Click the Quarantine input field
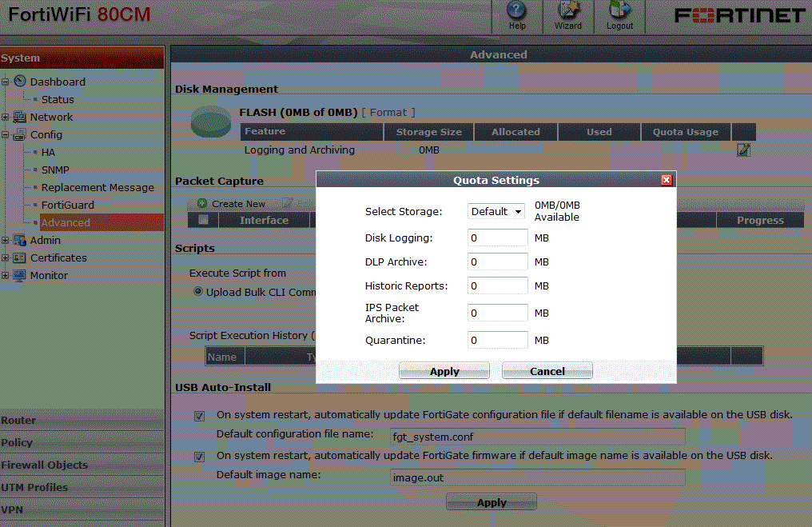812x527 pixels. (498, 340)
